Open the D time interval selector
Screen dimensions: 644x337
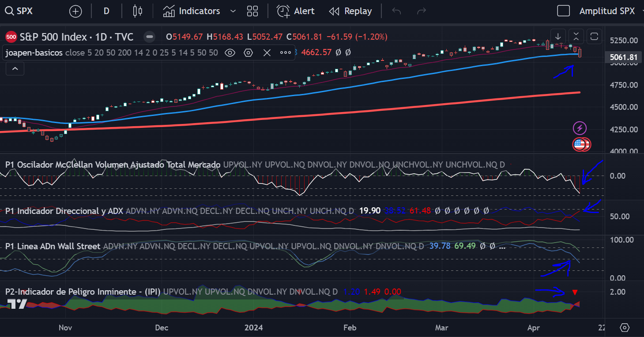[x=106, y=11]
